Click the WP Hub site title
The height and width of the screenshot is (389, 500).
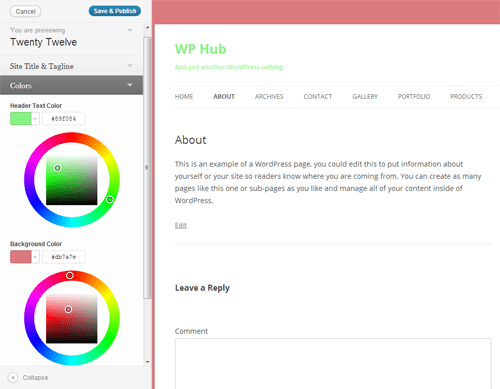pos(200,49)
